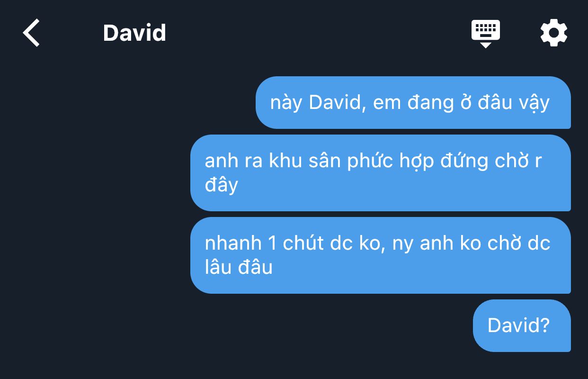Click 'lâu đâu' text in third bubble
The height and width of the screenshot is (379, 588).
tap(239, 268)
